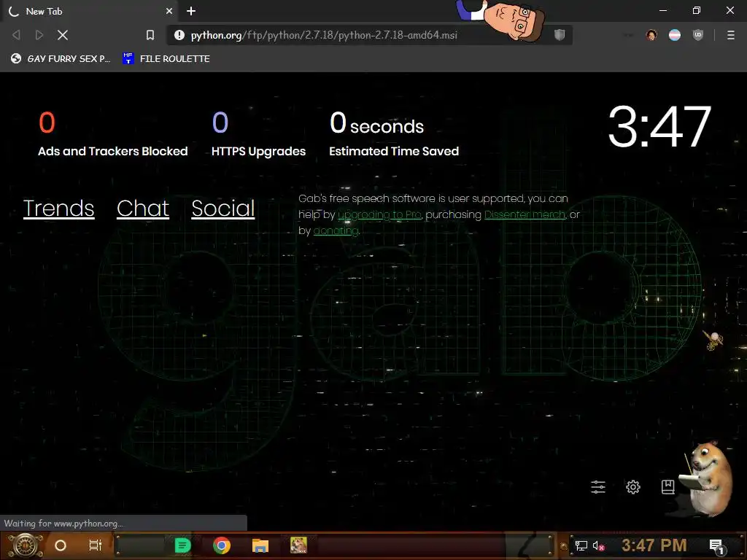Screen dimensions: 747x560
Task: Open the GAY FURRY SEX P... bookmark
Action: [61, 58]
